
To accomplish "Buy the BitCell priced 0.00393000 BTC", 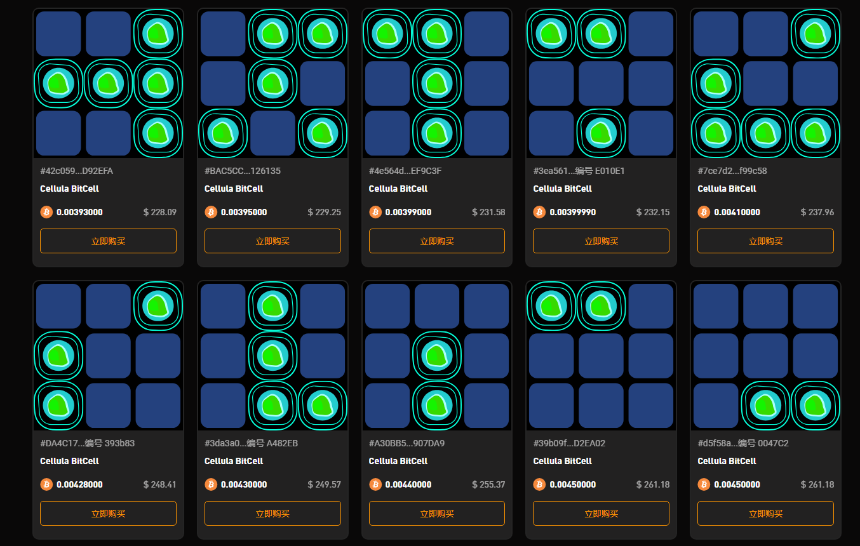I will (108, 241).
